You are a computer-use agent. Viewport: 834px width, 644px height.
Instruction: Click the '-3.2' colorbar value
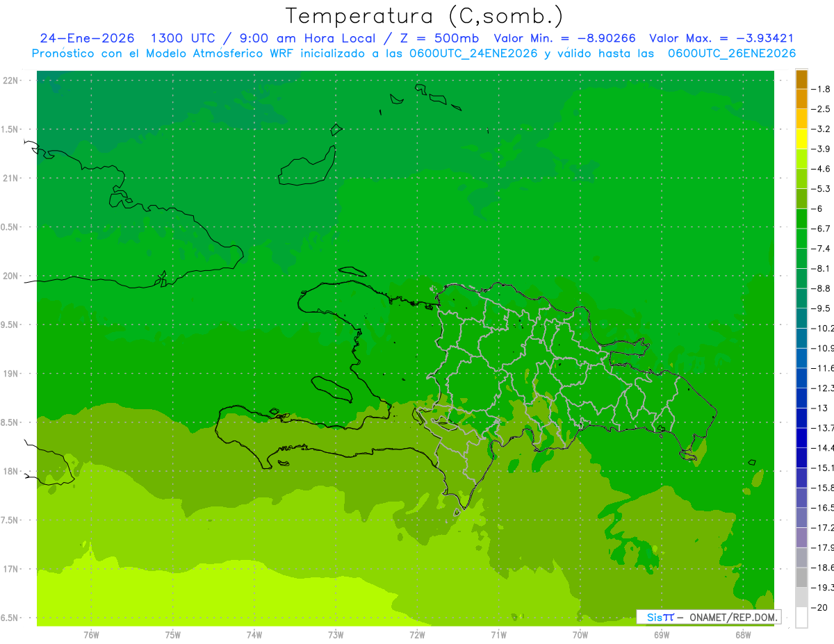click(821, 129)
